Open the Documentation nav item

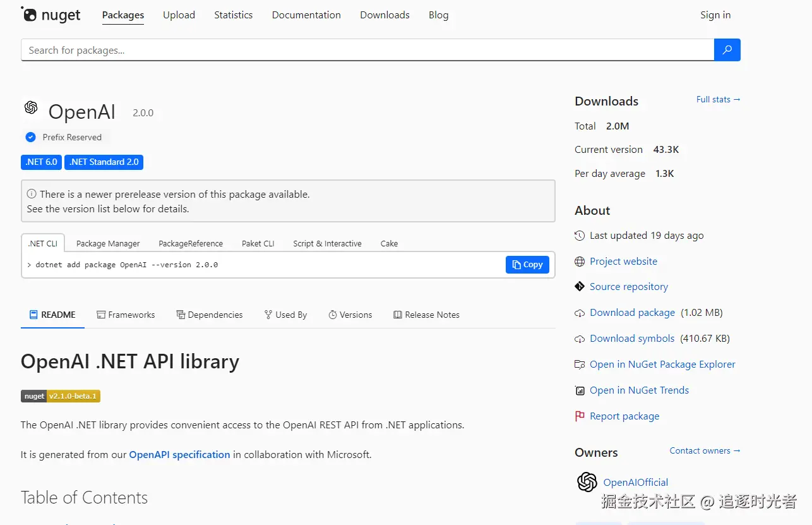pos(306,15)
